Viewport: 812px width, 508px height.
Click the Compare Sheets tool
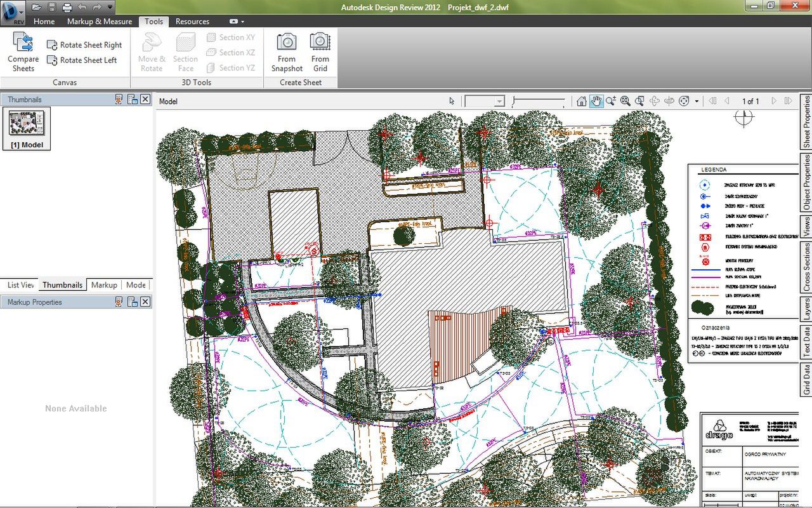[23, 52]
